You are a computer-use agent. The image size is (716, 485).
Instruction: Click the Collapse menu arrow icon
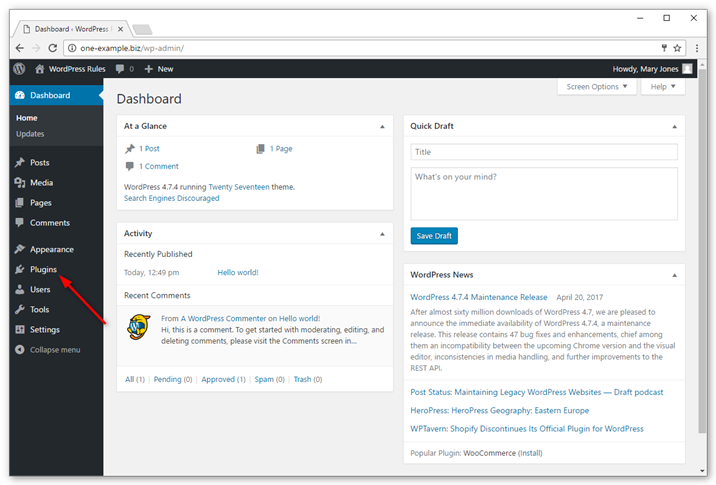[20, 349]
